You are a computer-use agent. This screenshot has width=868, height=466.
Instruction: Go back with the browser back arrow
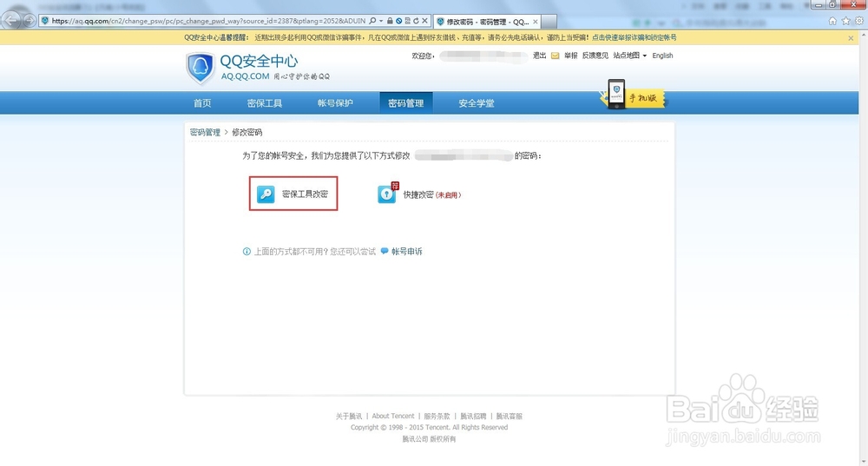(11, 21)
